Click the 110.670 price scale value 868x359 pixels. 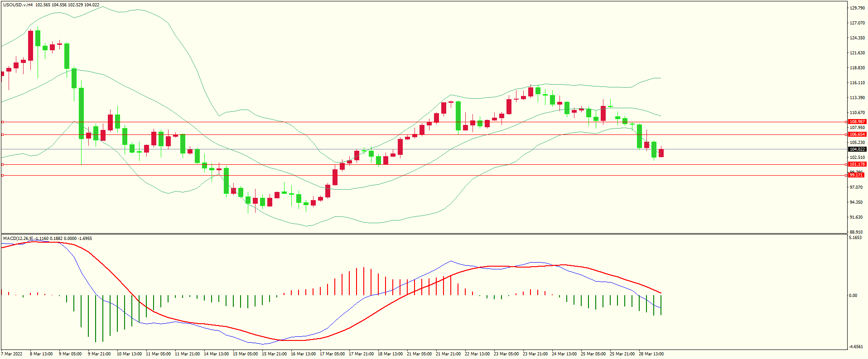tap(858, 113)
